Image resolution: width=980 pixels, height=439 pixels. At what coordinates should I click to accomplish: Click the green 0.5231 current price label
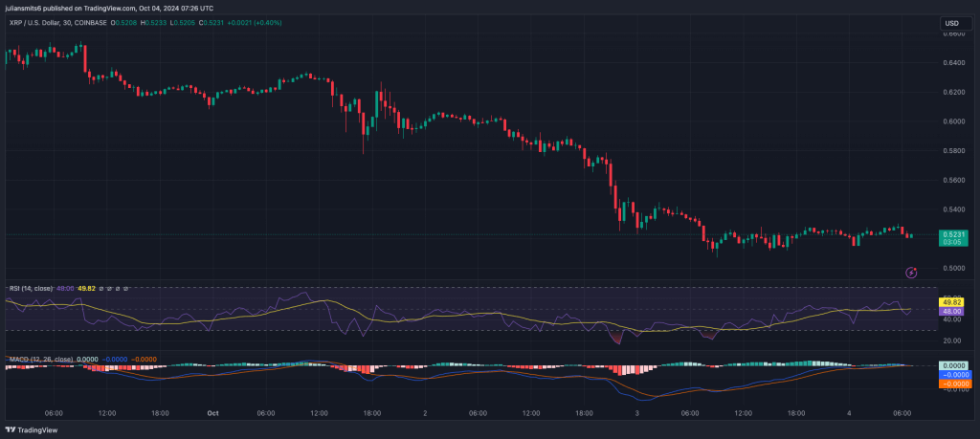pyautogui.click(x=953, y=238)
